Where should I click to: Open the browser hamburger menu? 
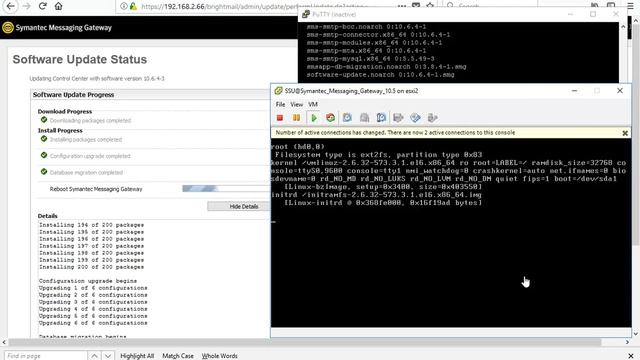(x=631, y=6)
